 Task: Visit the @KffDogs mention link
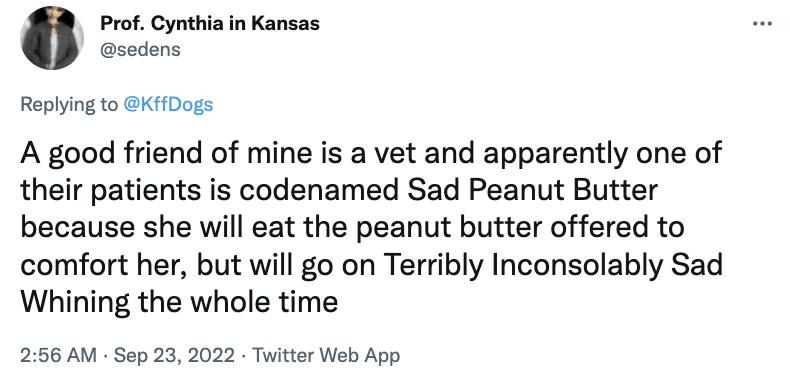168,104
